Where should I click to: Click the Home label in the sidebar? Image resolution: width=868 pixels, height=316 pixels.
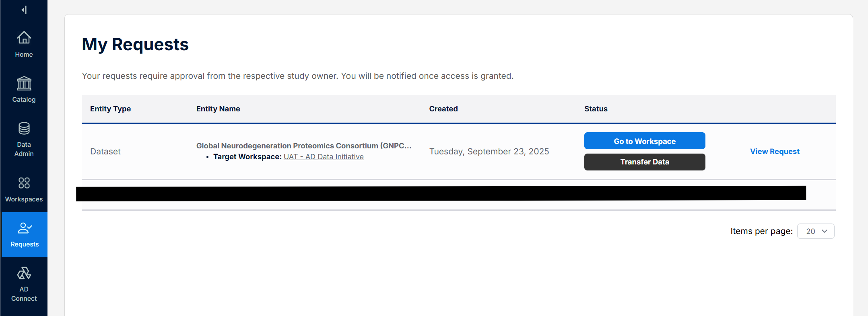coord(24,54)
